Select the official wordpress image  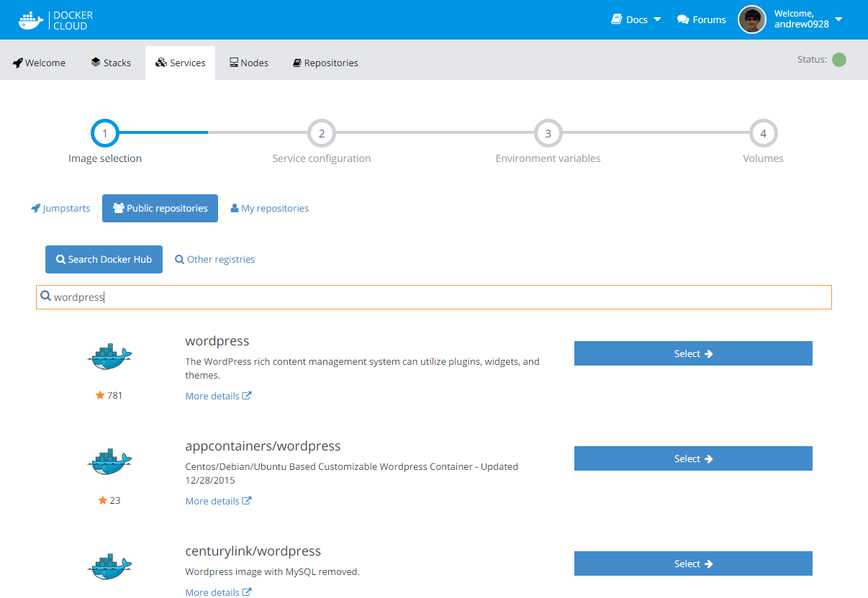pyautogui.click(x=692, y=353)
